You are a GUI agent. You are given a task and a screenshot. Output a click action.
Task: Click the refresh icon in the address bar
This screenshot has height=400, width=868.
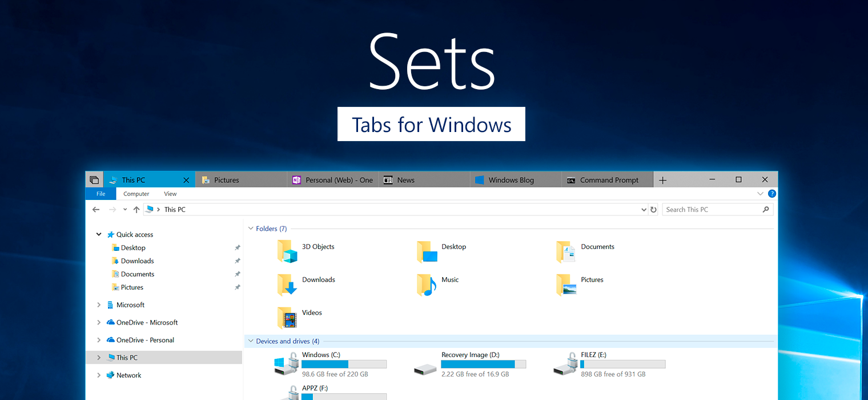[x=653, y=209]
